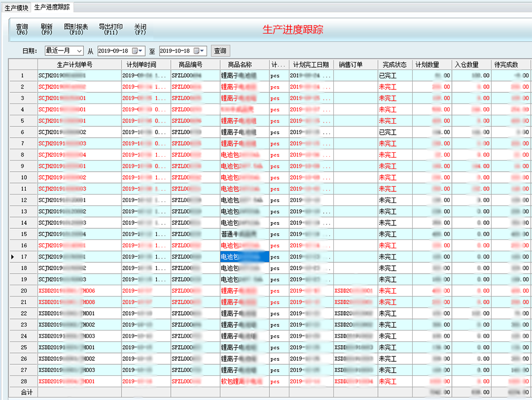Click the 商品编号 column header
Viewport: 532px width, 400px height.
(195, 64)
